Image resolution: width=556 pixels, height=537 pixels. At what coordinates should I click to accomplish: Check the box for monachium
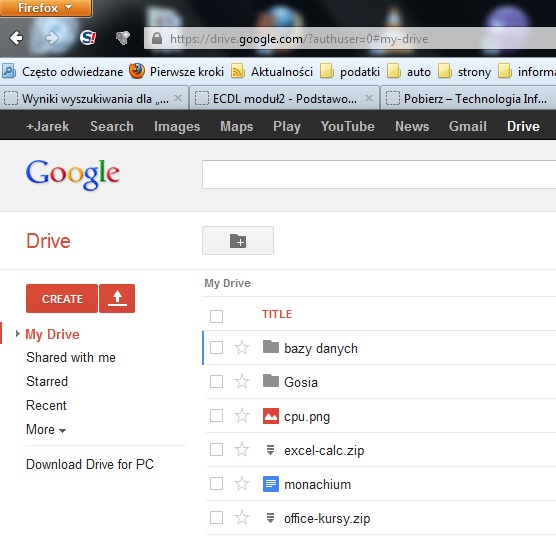coord(216,484)
